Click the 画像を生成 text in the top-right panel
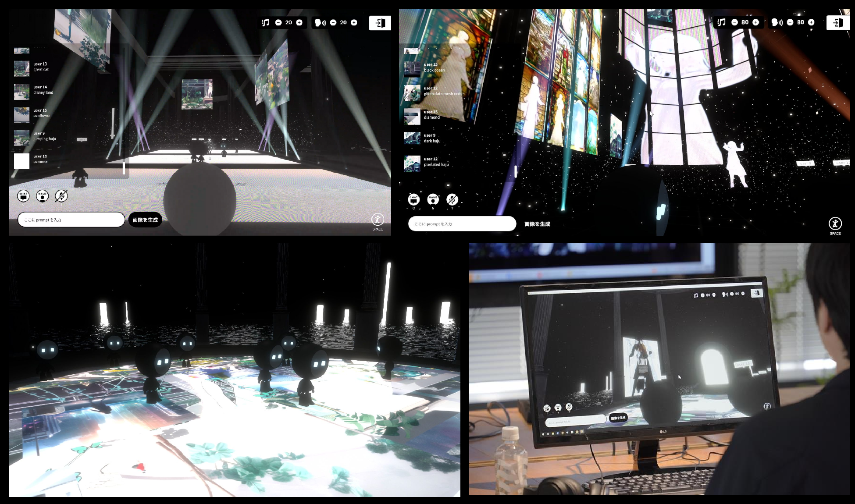The width and height of the screenshot is (855, 504). point(537,224)
